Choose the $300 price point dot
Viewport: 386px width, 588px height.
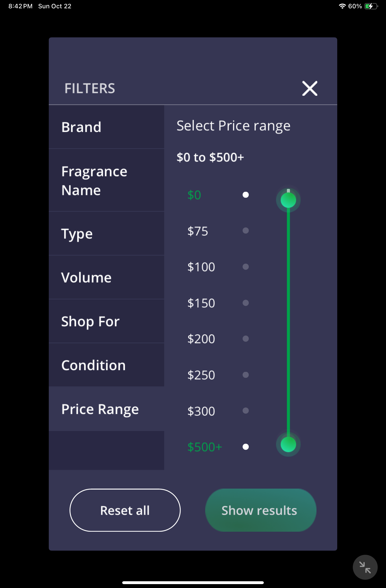(246, 411)
